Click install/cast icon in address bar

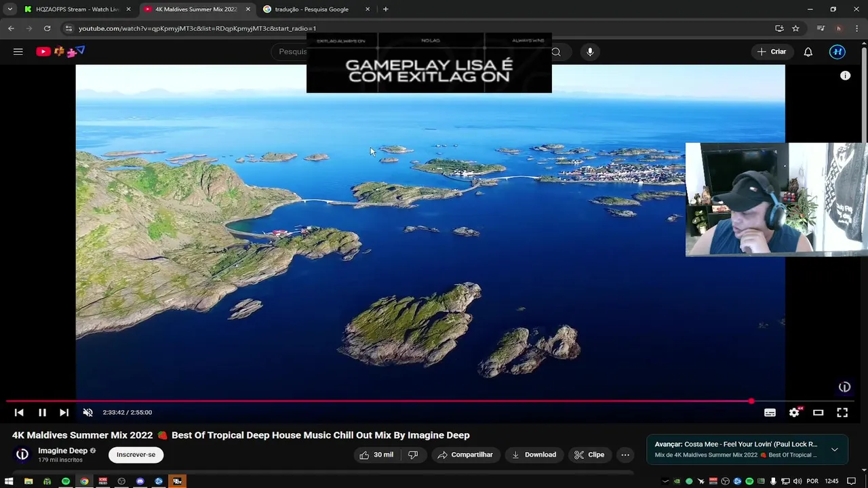tap(779, 28)
